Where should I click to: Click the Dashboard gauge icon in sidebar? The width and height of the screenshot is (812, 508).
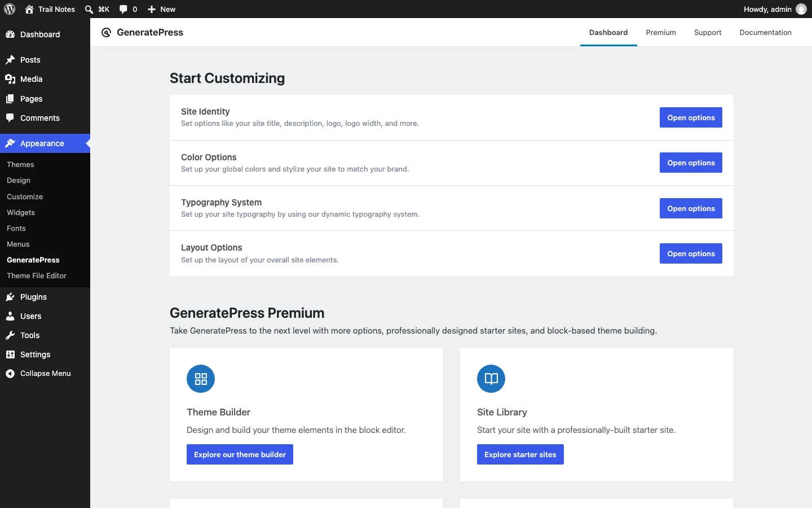[10, 34]
